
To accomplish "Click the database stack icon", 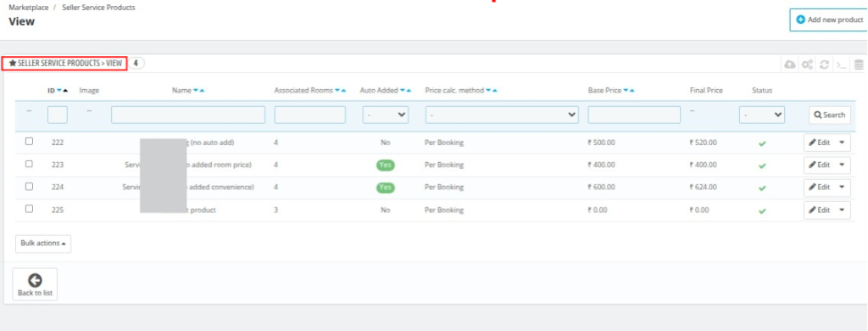I will (859, 65).
